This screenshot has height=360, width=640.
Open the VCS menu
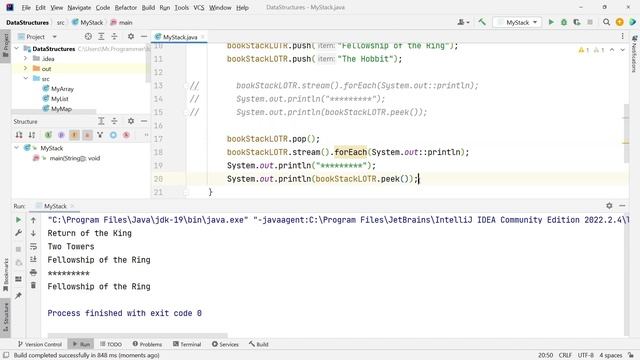[199, 8]
